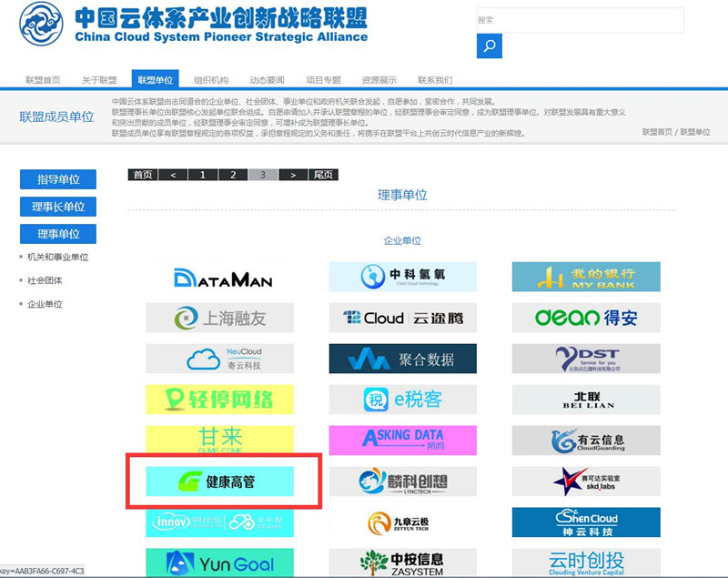The image size is (728, 578).
Task: Click the 联盟单位 breadcrumb link
Action: click(695, 132)
